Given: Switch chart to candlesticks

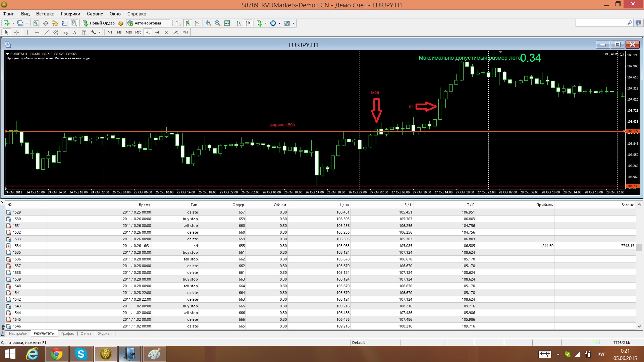Looking at the screenshot, I should pyautogui.click(x=188, y=23).
